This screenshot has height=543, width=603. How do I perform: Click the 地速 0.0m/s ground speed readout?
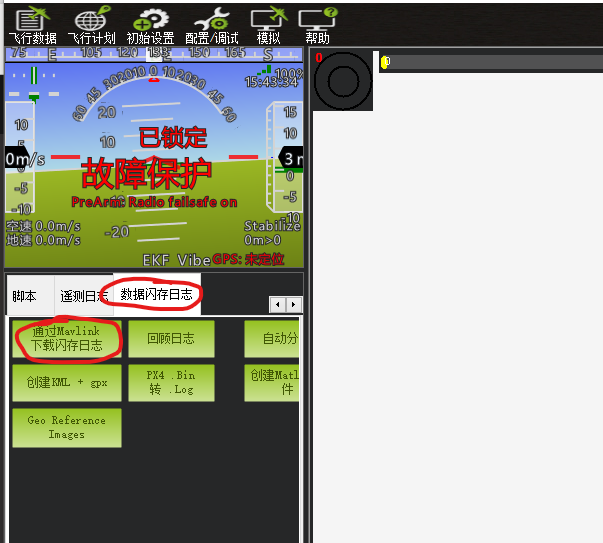click(x=43, y=240)
